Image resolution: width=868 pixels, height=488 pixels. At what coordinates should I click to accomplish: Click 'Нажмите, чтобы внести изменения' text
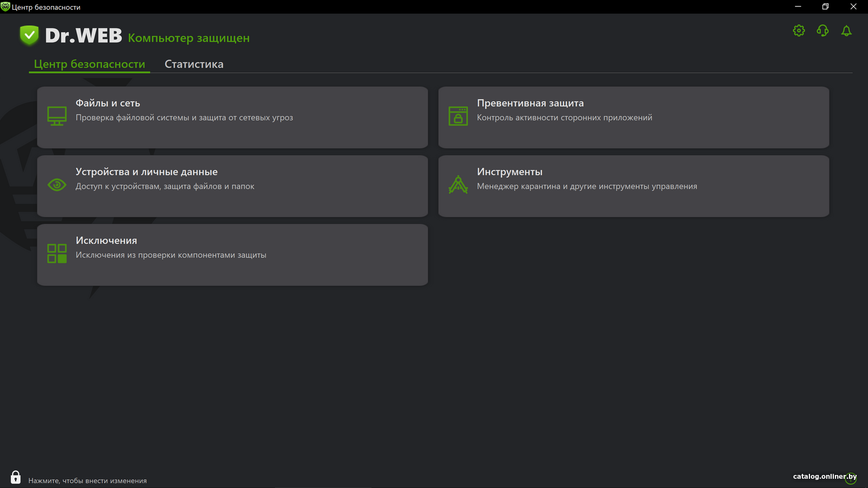tap(87, 480)
